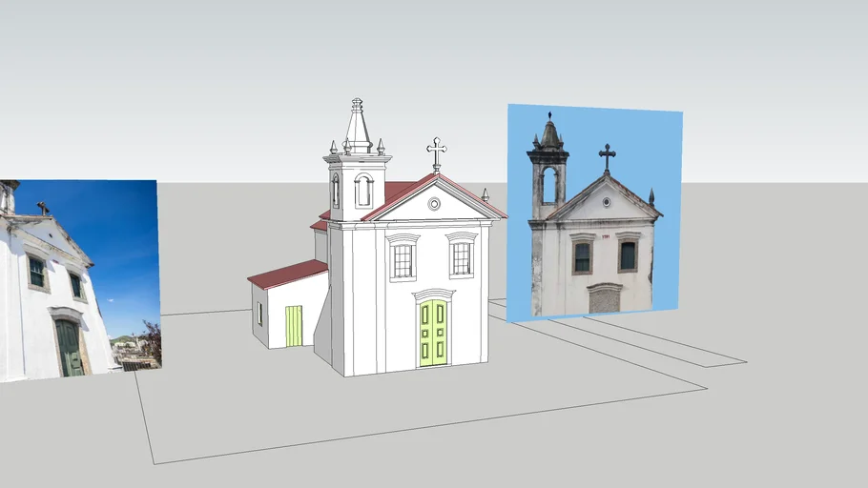This screenshot has width=868, height=488.
Task: Click the arched bell opening in model tower
Action: [x=363, y=191]
